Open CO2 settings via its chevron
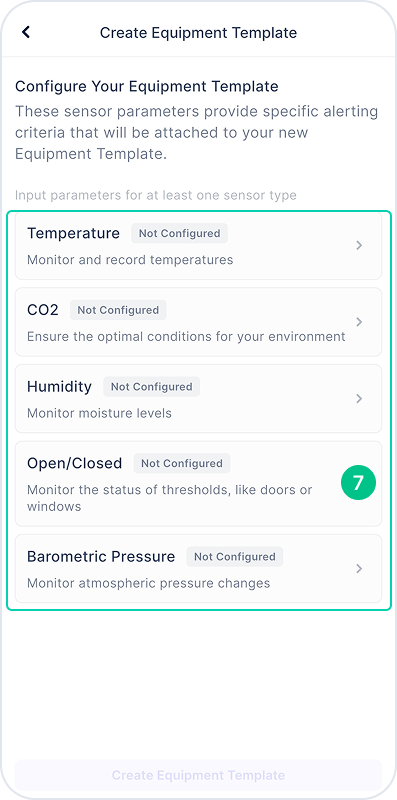 (x=359, y=322)
